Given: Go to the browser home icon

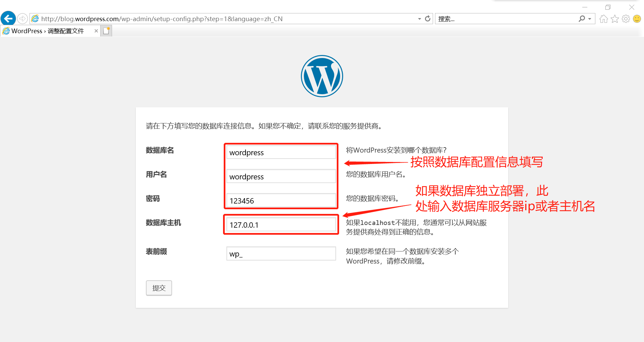Looking at the screenshot, I should coord(603,19).
